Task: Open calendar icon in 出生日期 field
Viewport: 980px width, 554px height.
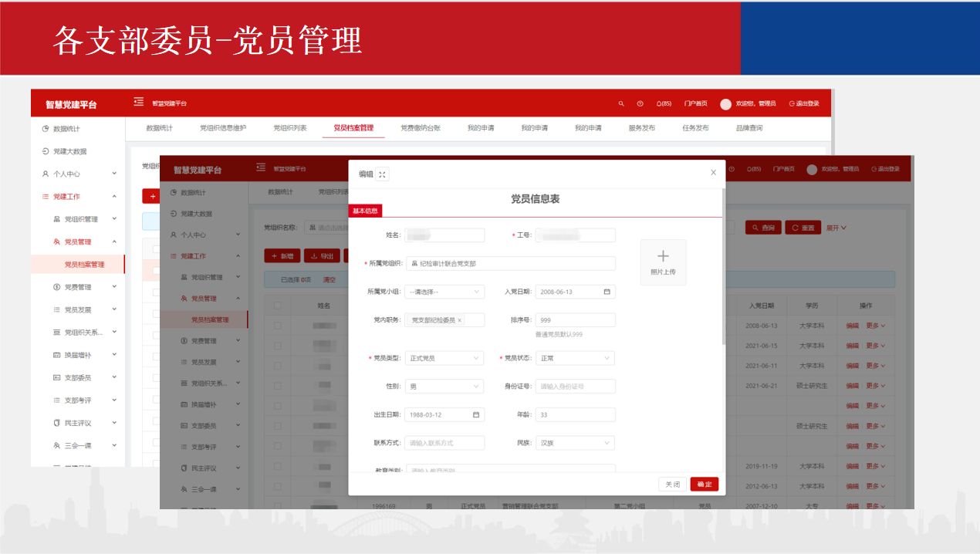Action: coord(476,414)
